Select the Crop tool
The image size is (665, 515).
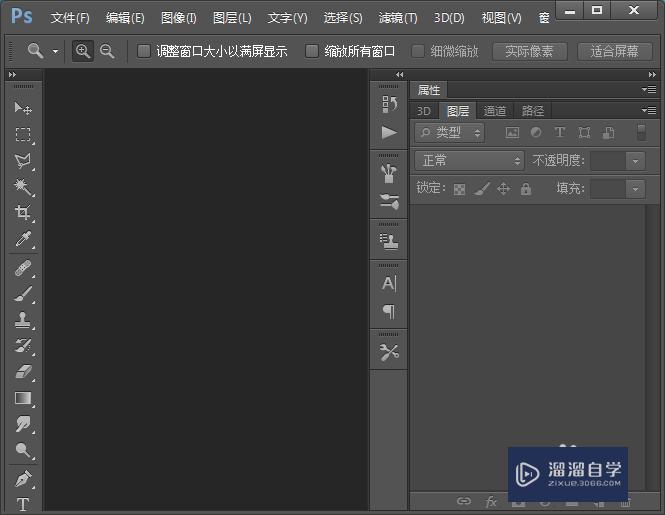coord(23,213)
